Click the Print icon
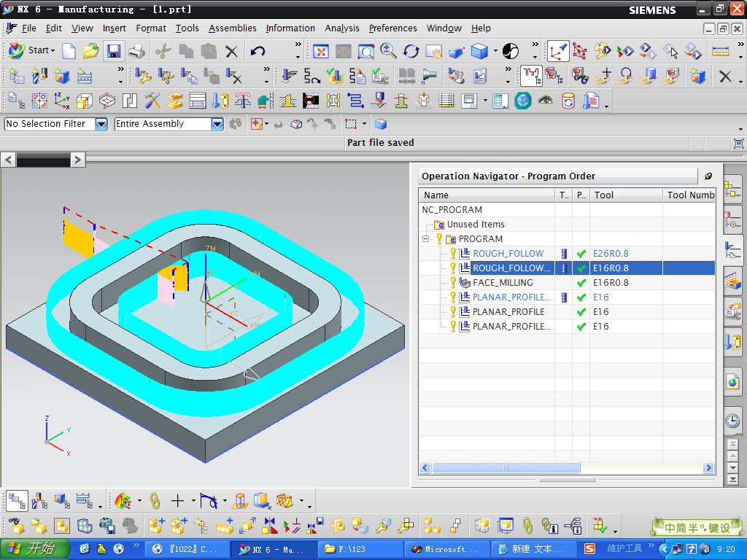 [136, 51]
